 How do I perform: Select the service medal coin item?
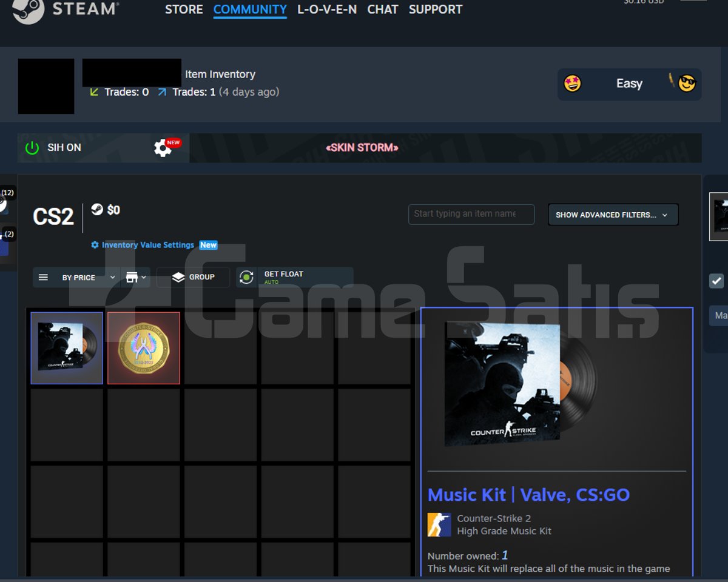coord(144,348)
